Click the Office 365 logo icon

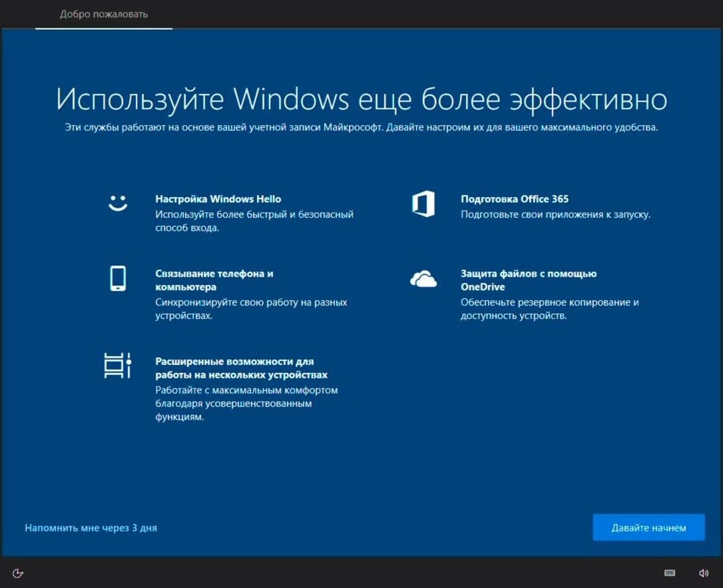click(423, 204)
